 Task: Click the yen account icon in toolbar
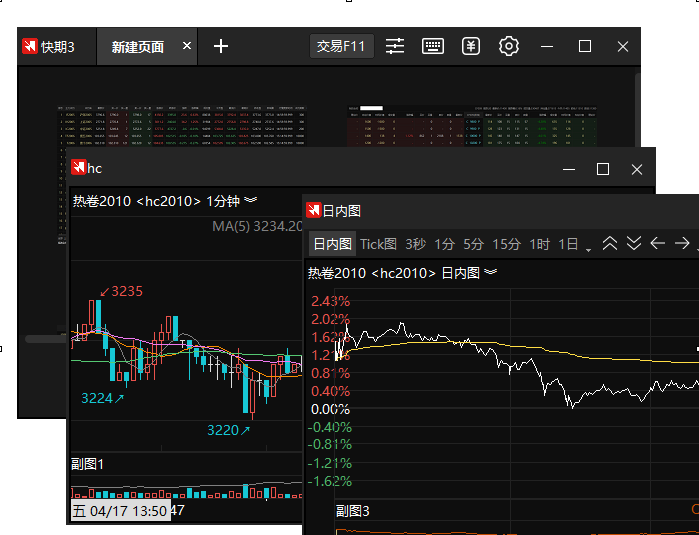pyautogui.click(x=471, y=46)
